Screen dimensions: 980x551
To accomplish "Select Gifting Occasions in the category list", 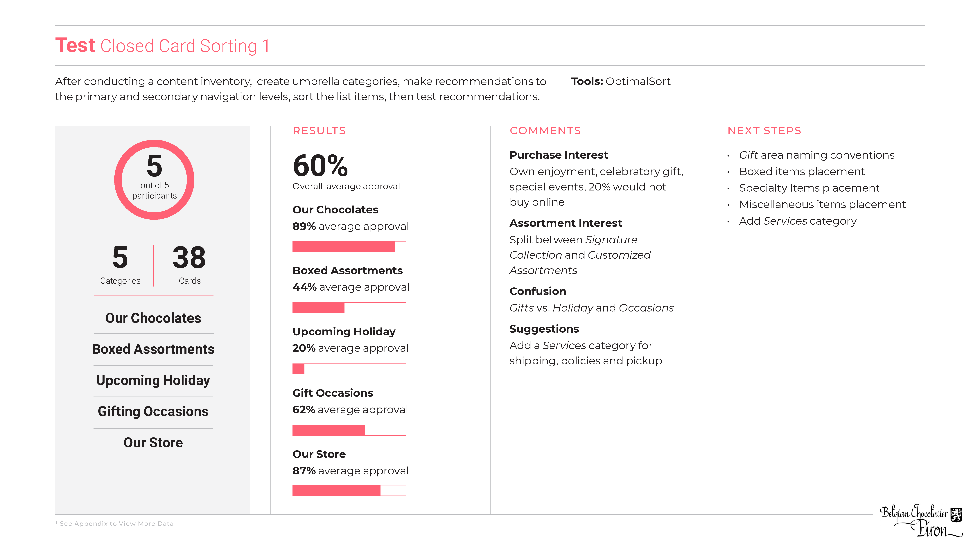I will tap(153, 411).
